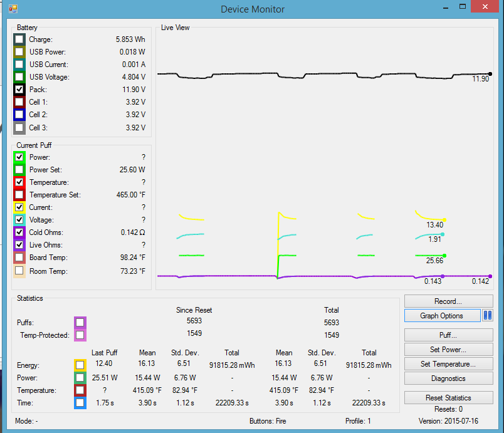The height and width of the screenshot is (433, 504).
Task: Check the Cell 1 checkbox
Action: 19,102
